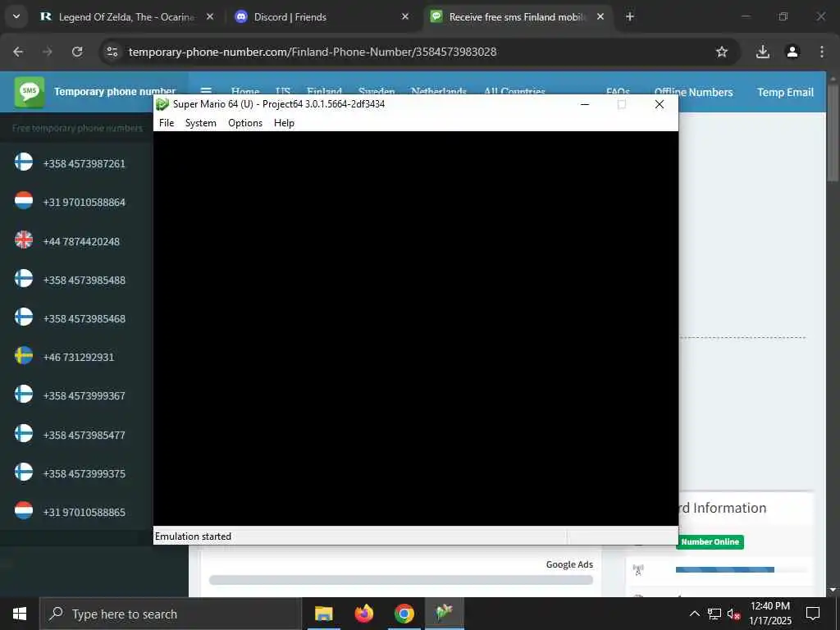Click the blue signal strength bar
Screen dimensions: 840x630
coord(725,569)
